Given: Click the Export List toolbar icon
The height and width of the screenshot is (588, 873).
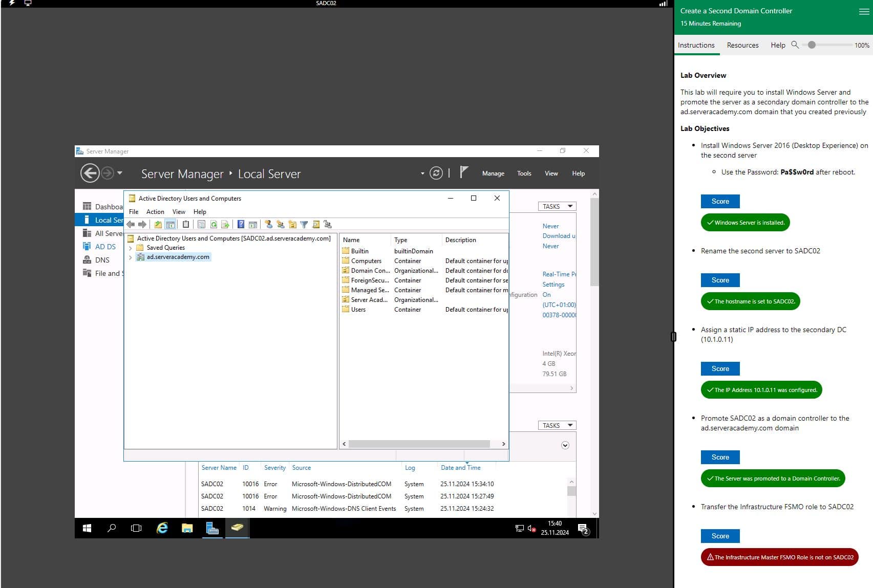Looking at the screenshot, I should click(x=225, y=225).
